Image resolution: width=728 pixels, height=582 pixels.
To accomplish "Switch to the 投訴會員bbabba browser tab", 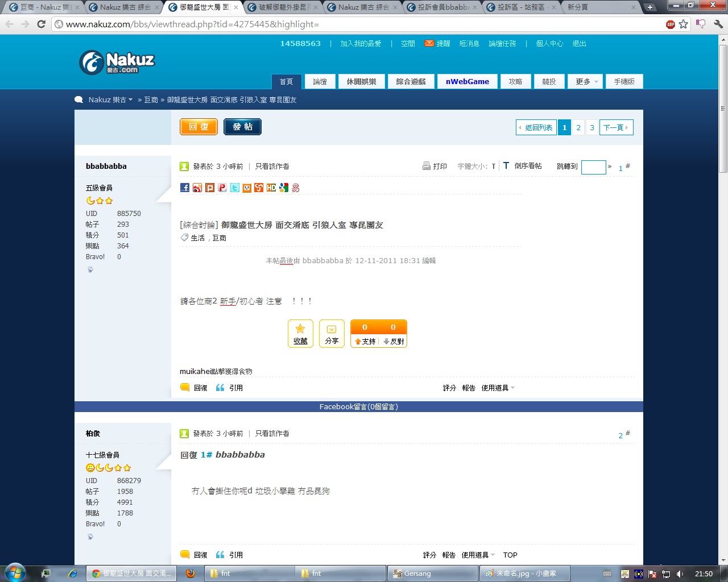I will [x=442, y=7].
